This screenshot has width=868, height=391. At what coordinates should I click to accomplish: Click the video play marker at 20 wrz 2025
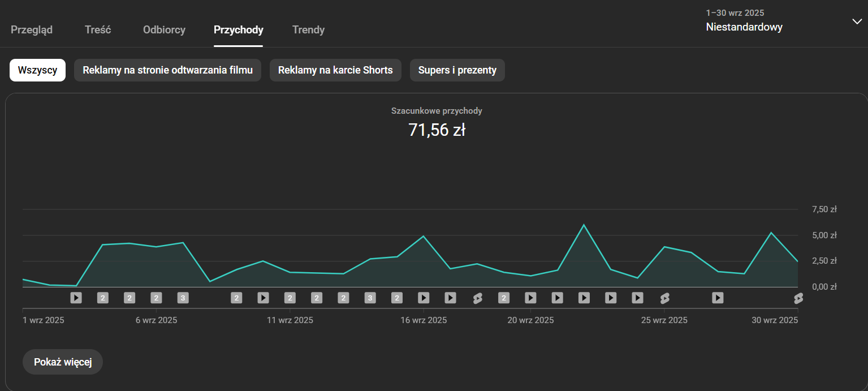(530, 298)
